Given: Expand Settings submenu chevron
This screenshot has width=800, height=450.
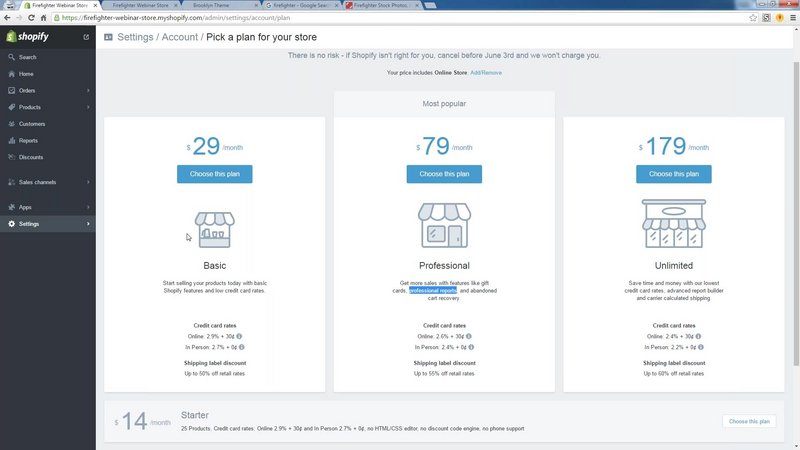Looking at the screenshot, I should click(88, 224).
